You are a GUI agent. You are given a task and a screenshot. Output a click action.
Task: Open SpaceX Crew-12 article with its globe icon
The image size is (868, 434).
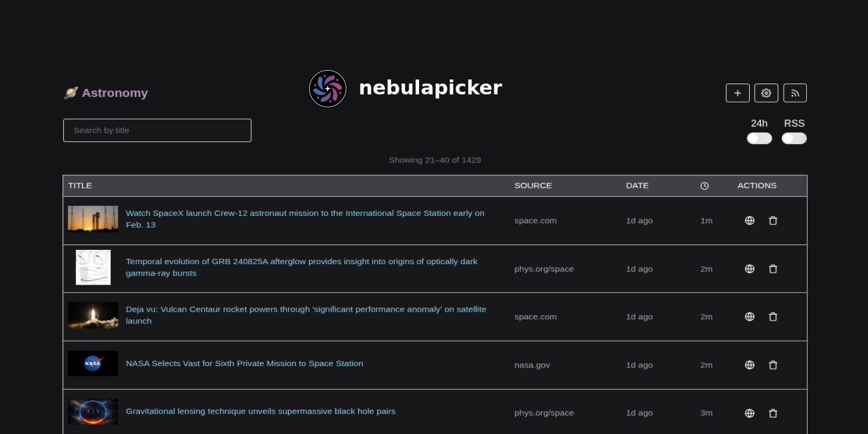coord(749,221)
